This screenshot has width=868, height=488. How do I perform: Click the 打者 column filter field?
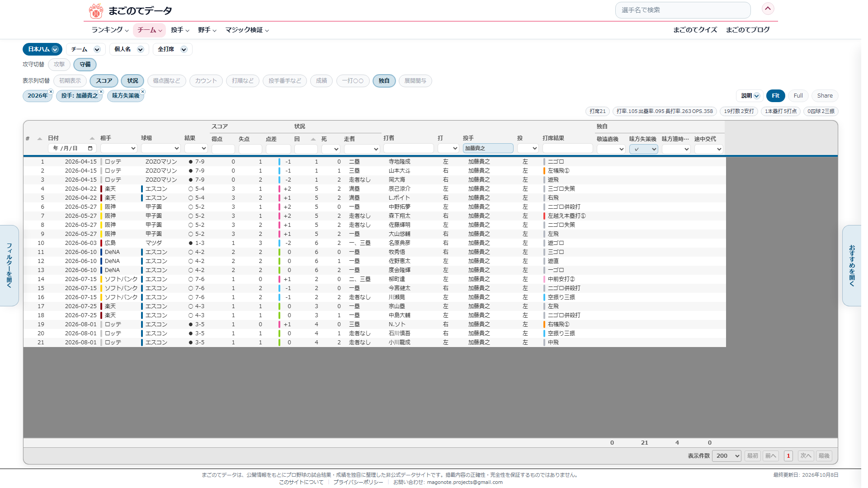point(408,148)
